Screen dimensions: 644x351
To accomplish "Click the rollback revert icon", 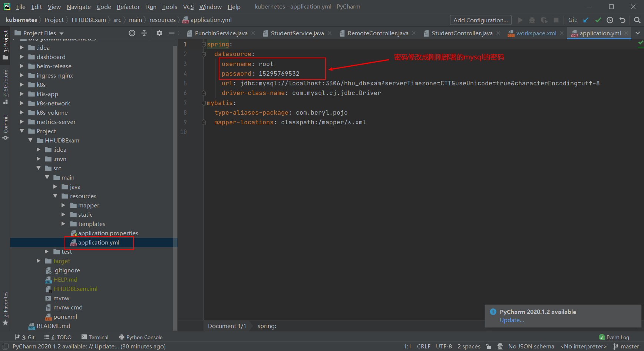I will pyautogui.click(x=622, y=20).
